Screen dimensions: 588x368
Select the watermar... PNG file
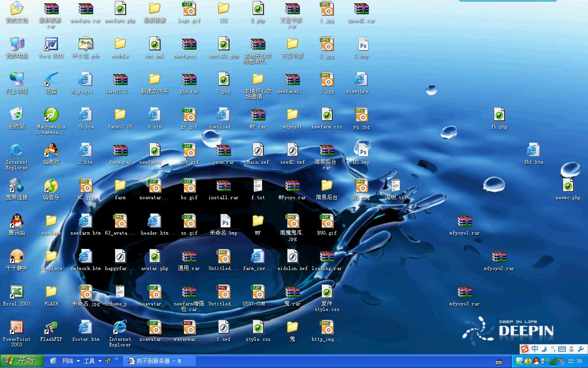(x=189, y=331)
